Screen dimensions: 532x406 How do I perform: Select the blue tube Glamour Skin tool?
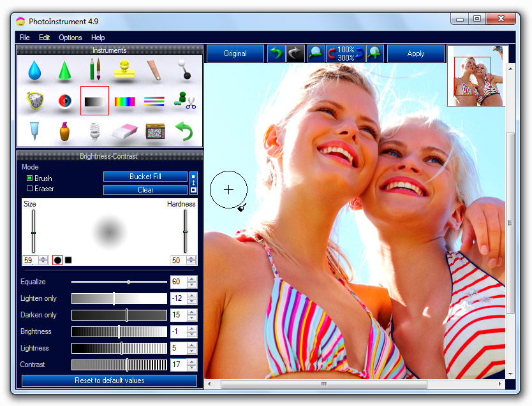[34, 131]
